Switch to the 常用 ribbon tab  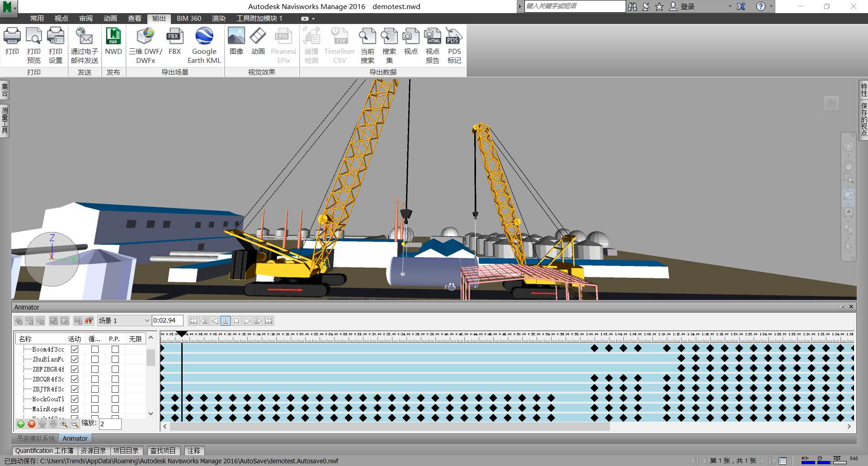pos(37,19)
